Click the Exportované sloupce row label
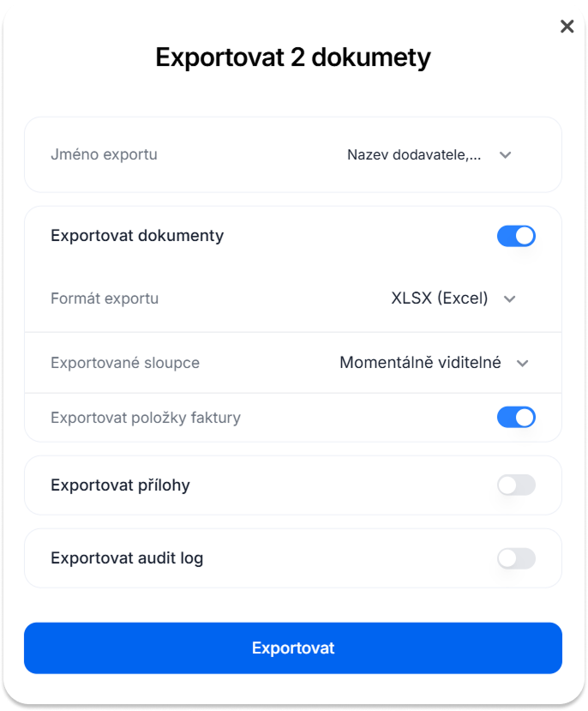 125,363
